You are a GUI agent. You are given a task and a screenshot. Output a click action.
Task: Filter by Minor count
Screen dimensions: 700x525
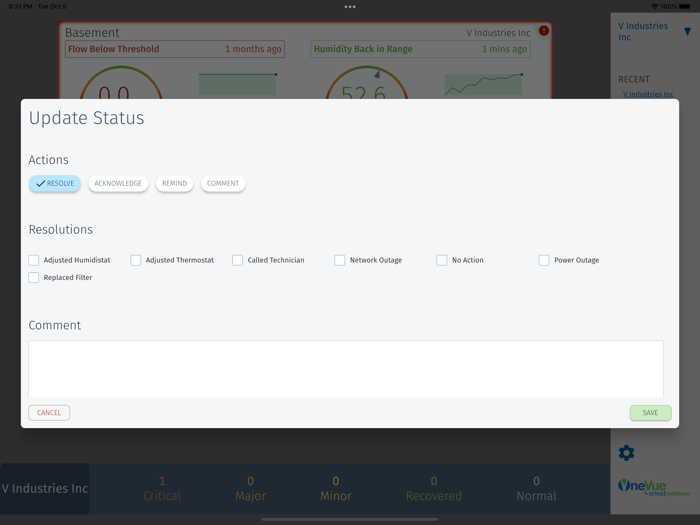point(336,489)
